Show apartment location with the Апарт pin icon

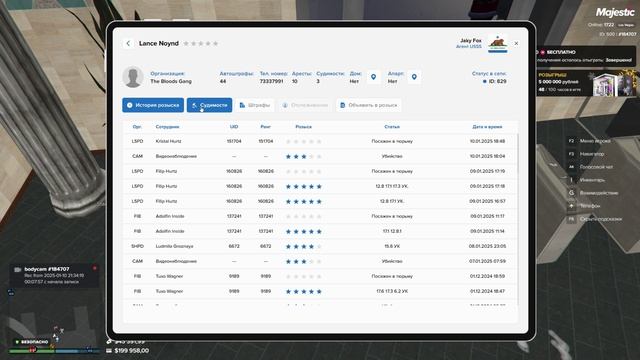[x=414, y=77]
